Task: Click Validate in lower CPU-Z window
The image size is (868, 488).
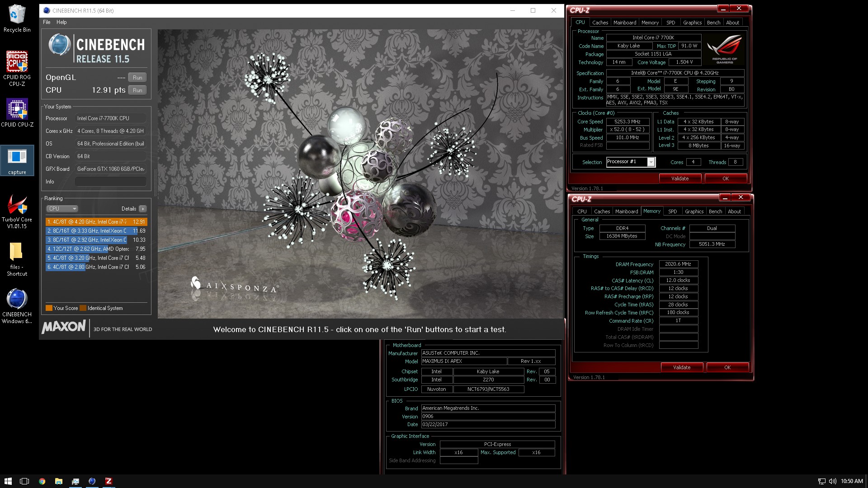Action: point(682,367)
